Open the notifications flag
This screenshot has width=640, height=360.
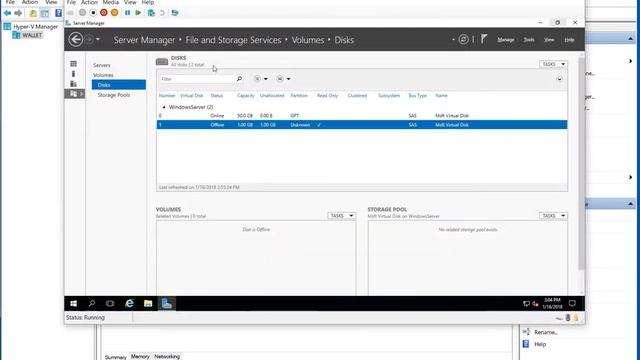[484, 39]
